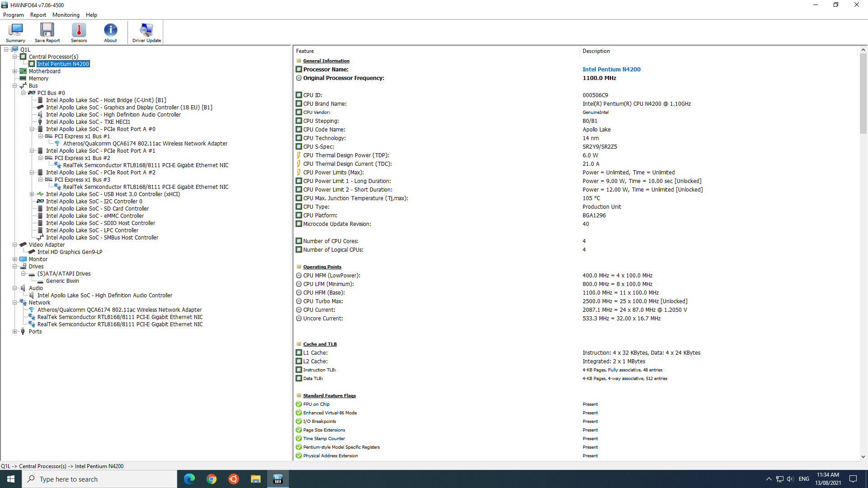Select the eMMC Controller item
The height and width of the screenshot is (488, 868).
pos(95,216)
